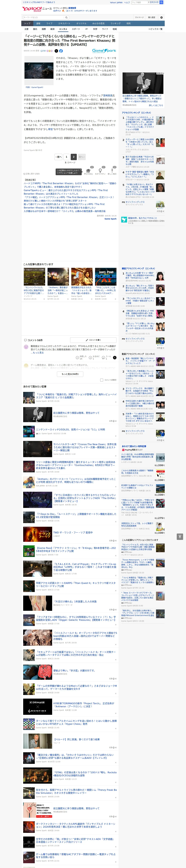Open the 速報 navigation tab
This screenshot has height=868, width=186.
38,24
